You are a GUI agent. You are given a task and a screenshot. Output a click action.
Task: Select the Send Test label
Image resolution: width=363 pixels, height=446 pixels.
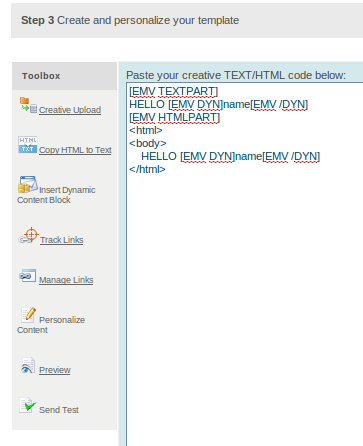click(59, 410)
